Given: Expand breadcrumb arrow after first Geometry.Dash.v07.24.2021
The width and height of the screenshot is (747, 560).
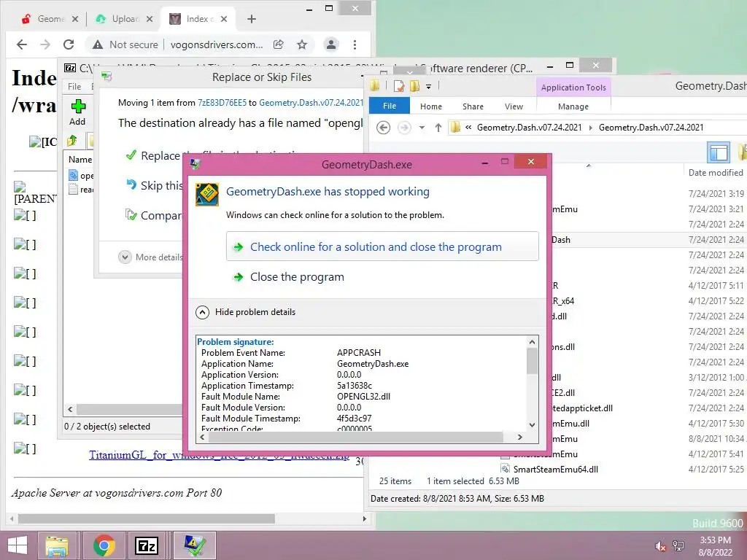Looking at the screenshot, I should [591, 128].
